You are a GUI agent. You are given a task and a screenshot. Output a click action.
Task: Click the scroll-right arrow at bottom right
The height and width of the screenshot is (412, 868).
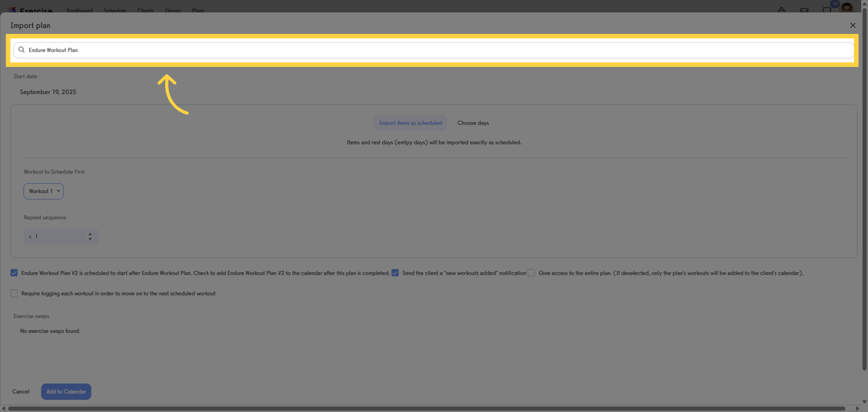pos(858,408)
